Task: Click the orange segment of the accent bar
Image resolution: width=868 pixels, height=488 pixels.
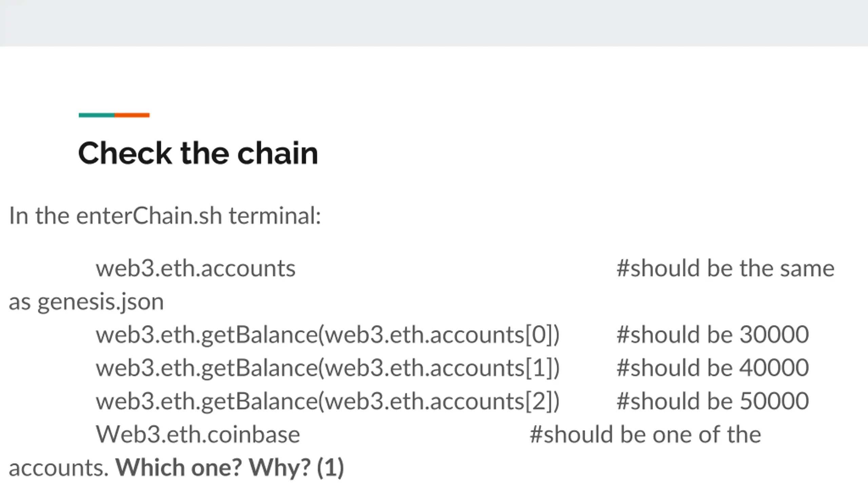Action: [x=132, y=115]
